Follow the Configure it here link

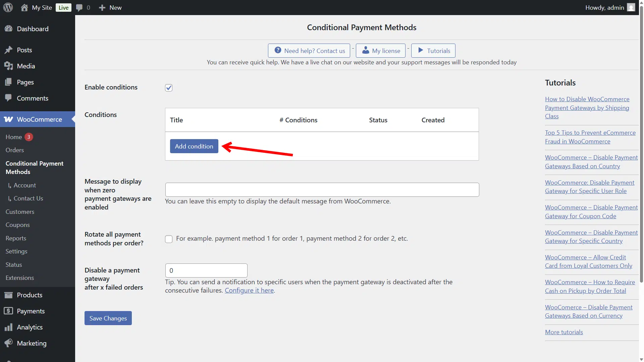[249, 290]
